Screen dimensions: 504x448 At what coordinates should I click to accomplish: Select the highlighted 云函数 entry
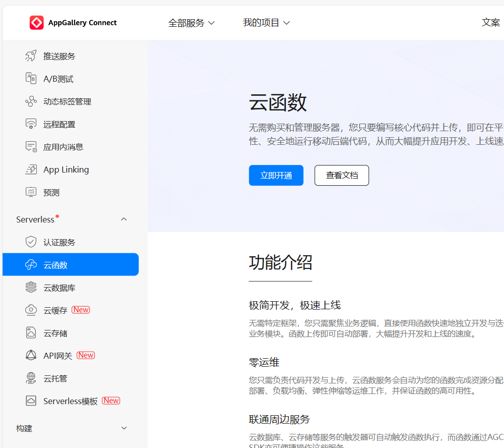point(71,264)
